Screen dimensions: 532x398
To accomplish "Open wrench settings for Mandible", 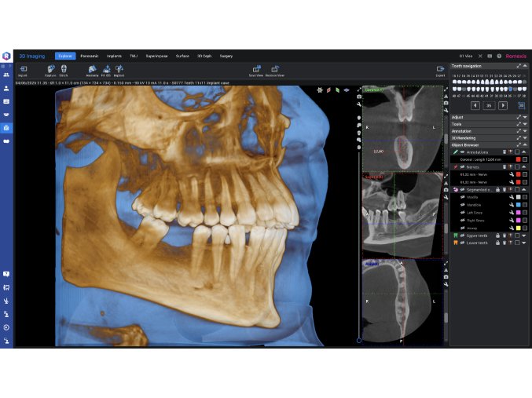I will 512,205.
